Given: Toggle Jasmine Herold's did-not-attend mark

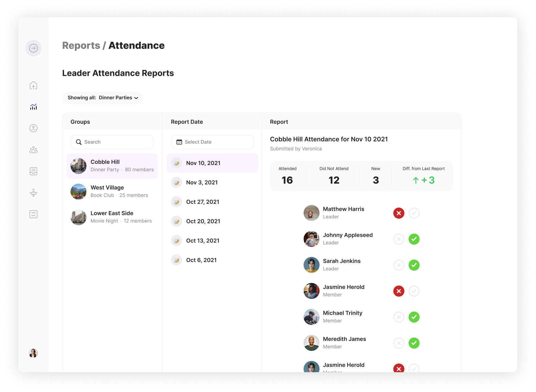Looking at the screenshot, I should [x=399, y=291].
